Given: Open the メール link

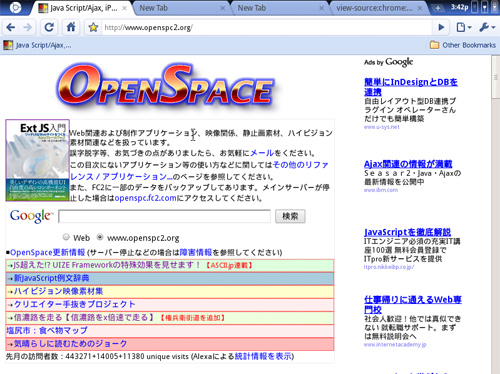Looking at the screenshot, I should (x=262, y=153).
